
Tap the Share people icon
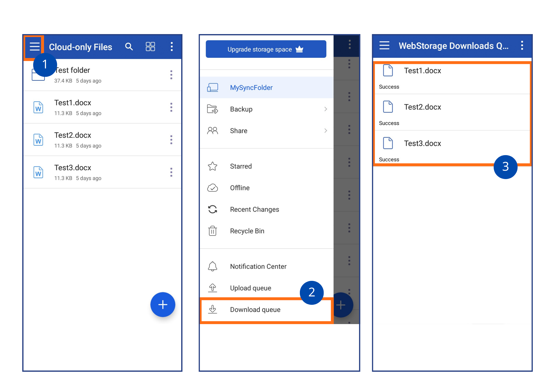pyautogui.click(x=213, y=130)
